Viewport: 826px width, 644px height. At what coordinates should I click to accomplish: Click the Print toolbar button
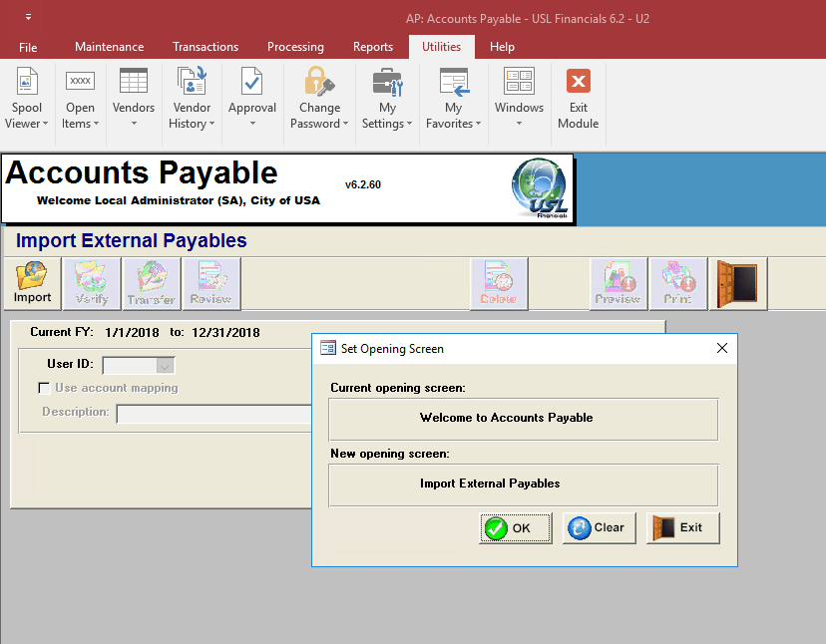678,284
